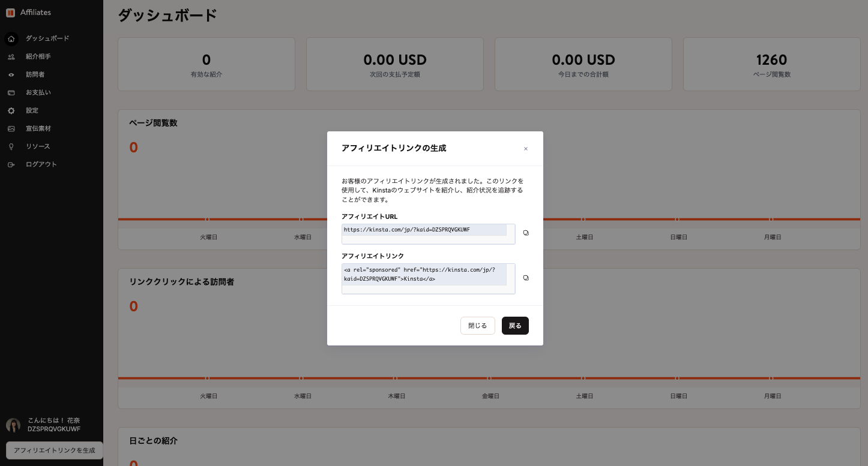This screenshot has width=868, height=466.
Task: Open the 設定 settings gear icon
Action: coord(11,110)
